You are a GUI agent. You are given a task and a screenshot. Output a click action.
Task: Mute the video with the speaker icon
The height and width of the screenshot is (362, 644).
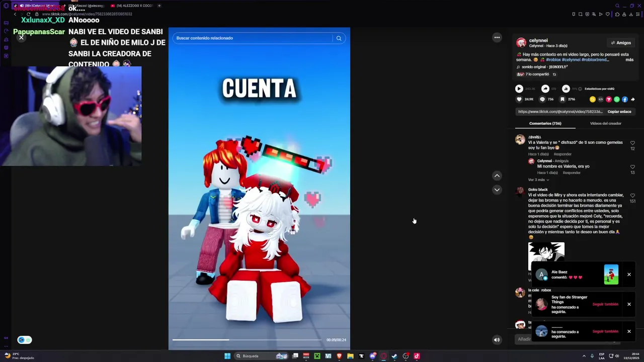pyautogui.click(x=497, y=340)
